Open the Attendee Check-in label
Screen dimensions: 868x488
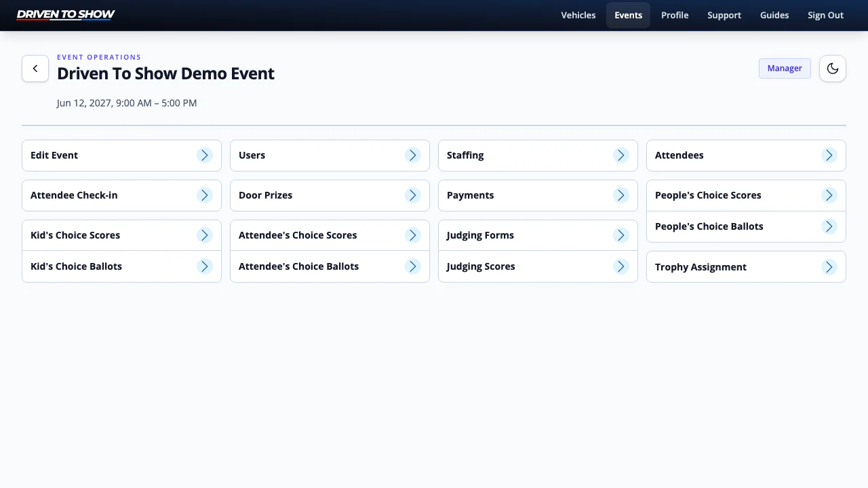[74, 195]
